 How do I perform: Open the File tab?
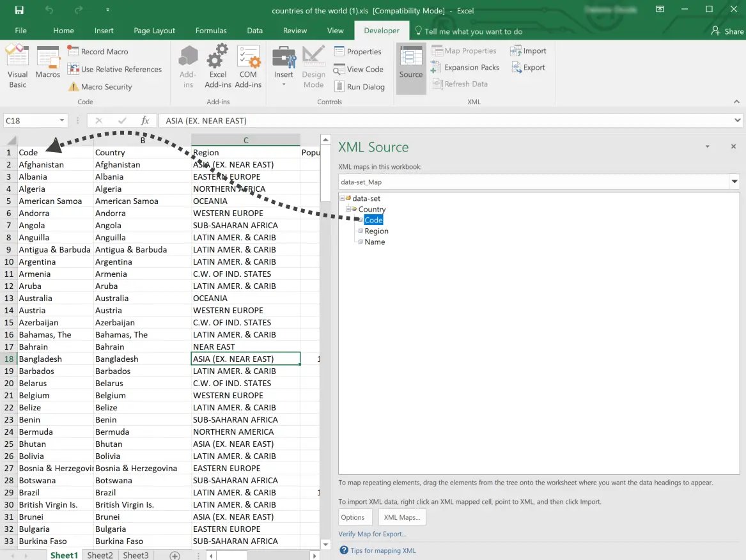[x=20, y=31]
